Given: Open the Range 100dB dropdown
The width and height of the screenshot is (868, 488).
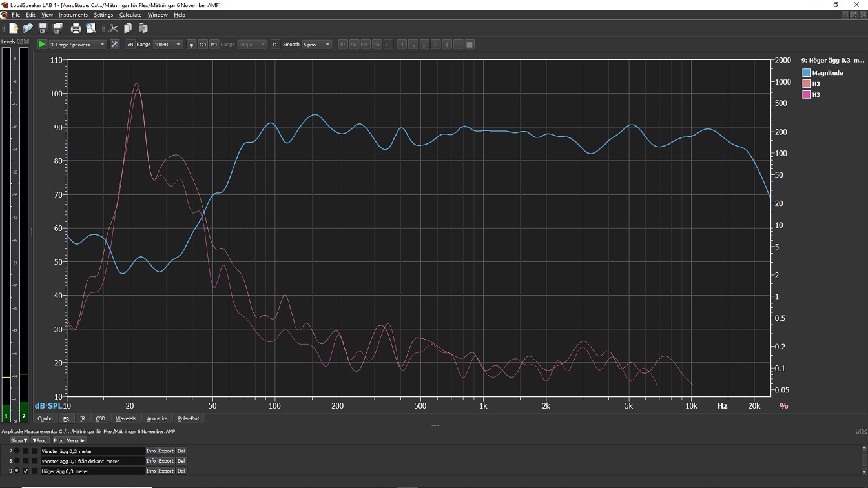Looking at the screenshot, I should [168, 45].
